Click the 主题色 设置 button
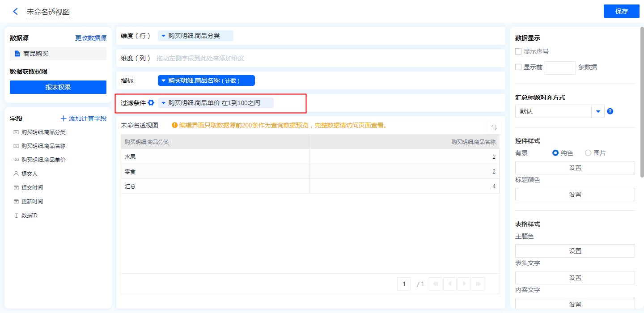This screenshot has height=313, width=644. point(575,251)
